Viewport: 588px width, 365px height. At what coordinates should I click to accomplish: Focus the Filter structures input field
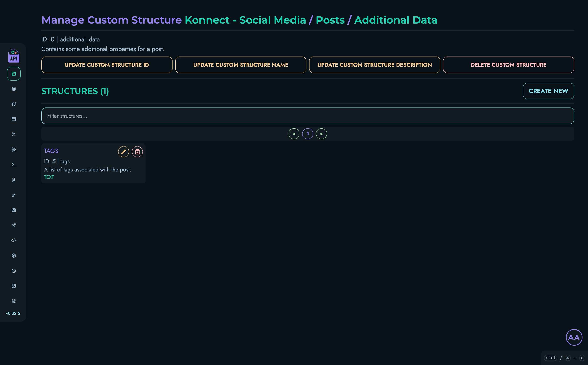[308, 116]
